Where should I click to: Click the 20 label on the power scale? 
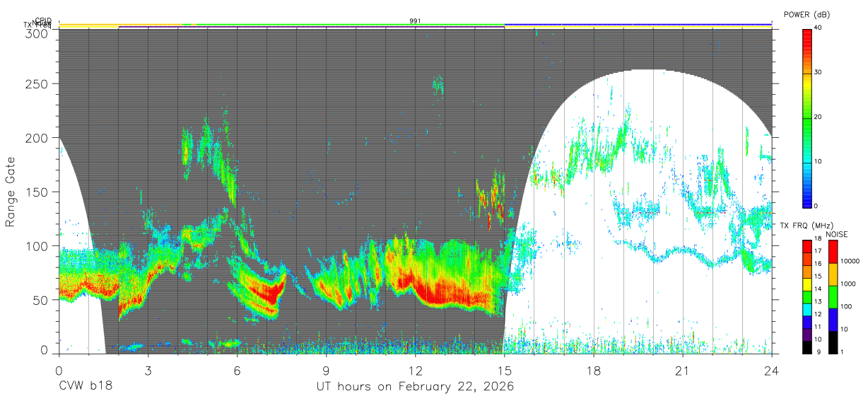click(x=819, y=117)
